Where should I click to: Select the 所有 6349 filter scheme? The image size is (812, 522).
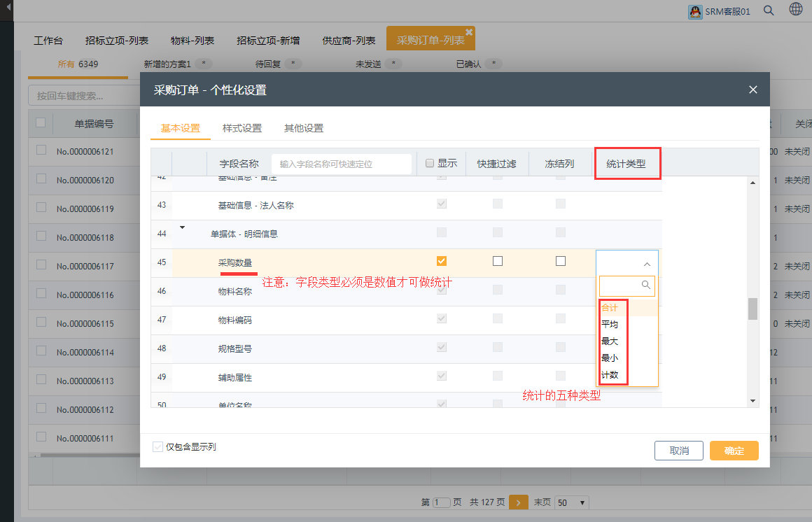pyautogui.click(x=78, y=64)
